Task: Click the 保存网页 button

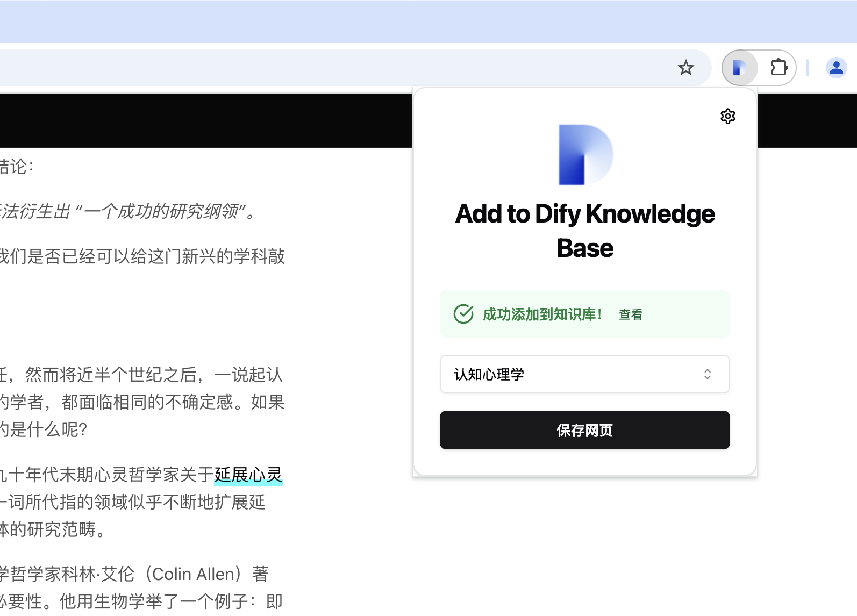Action: [584, 430]
